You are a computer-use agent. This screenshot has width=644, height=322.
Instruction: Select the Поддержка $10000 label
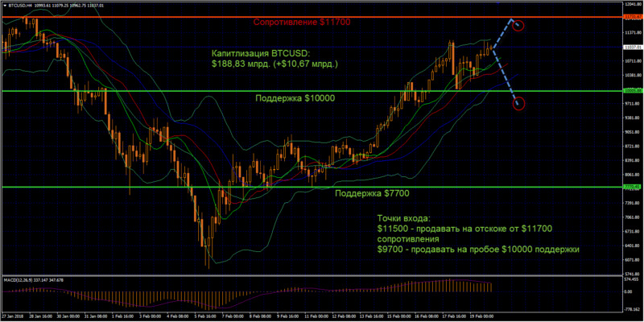(x=295, y=98)
